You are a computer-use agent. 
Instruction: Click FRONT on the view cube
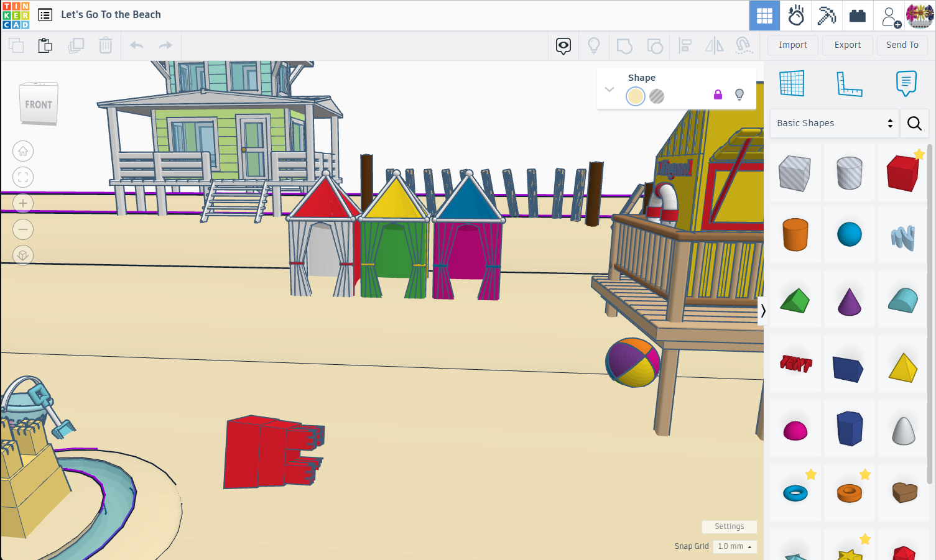click(x=38, y=104)
